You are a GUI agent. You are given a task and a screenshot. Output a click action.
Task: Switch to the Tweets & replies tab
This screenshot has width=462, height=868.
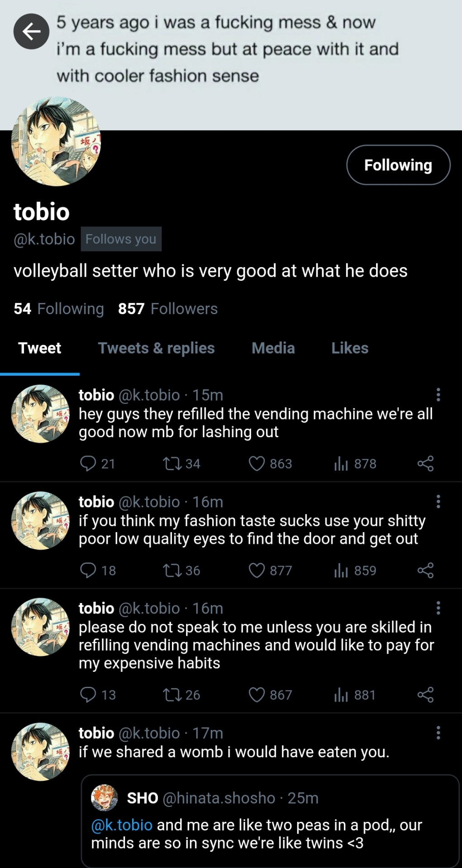(156, 348)
